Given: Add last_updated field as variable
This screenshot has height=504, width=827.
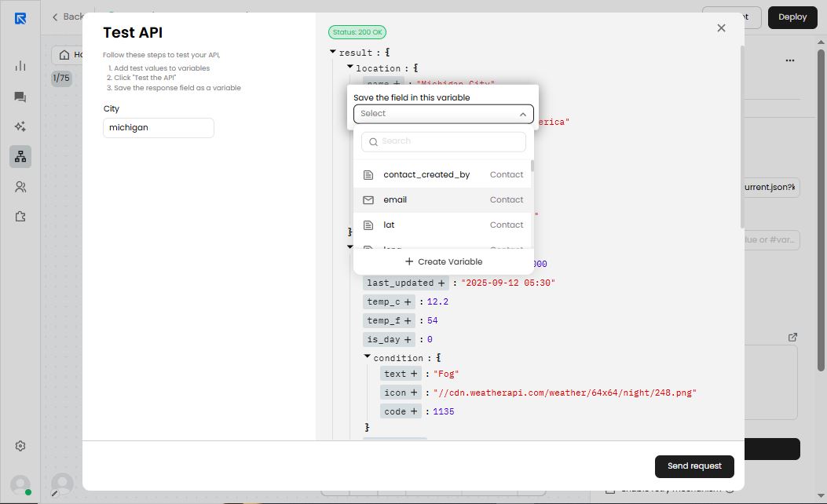Looking at the screenshot, I should click(441, 283).
